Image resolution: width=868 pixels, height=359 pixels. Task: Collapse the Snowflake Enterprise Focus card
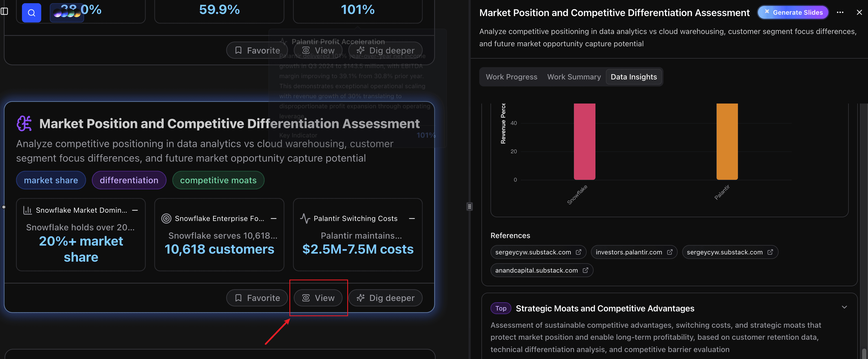(x=273, y=218)
